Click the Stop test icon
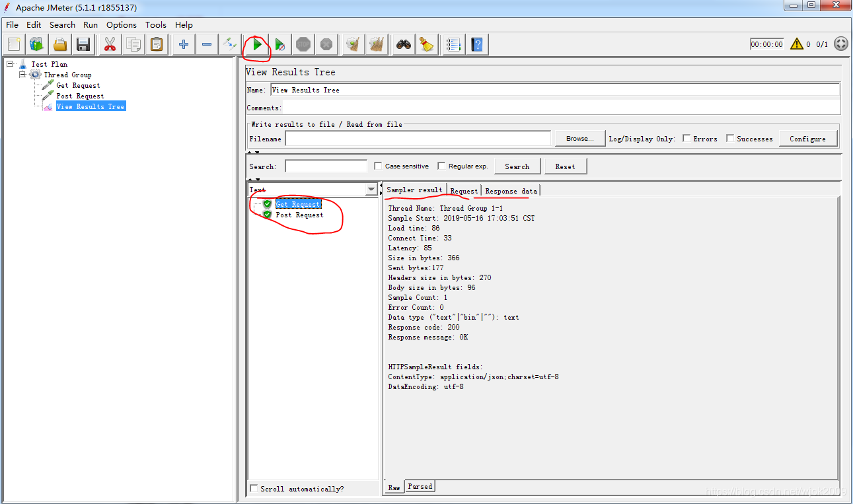The image size is (853, 504). pyautogui.click(x=303, y=45)
